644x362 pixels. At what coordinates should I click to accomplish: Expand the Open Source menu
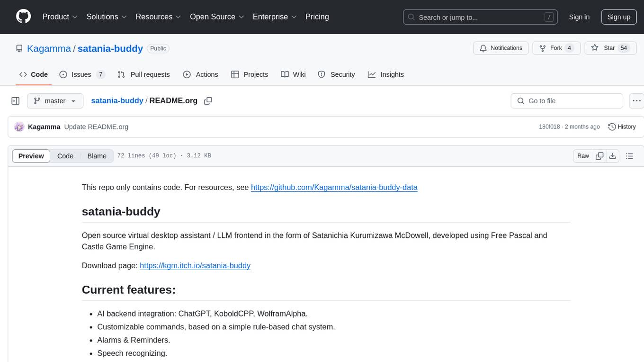(x=217, y=17)
